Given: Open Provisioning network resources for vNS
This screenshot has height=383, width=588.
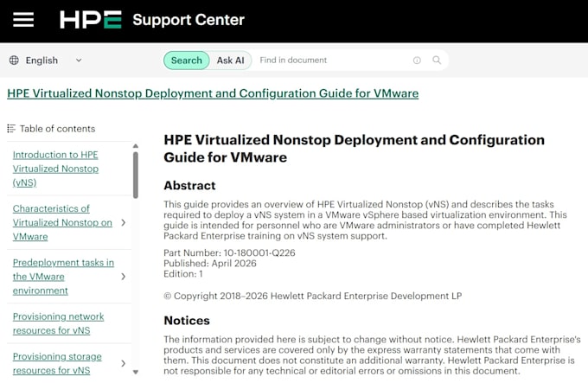Looking at the screenshot, I should click(58, 323).
